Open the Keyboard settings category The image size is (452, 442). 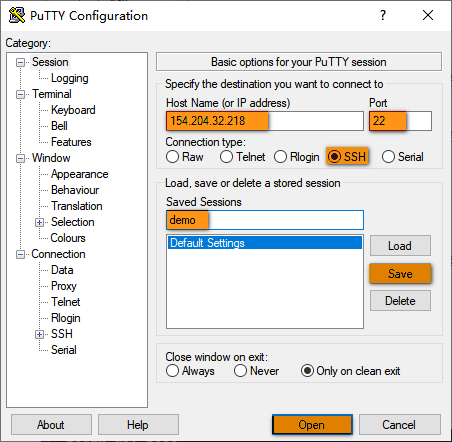pos(73,110)
